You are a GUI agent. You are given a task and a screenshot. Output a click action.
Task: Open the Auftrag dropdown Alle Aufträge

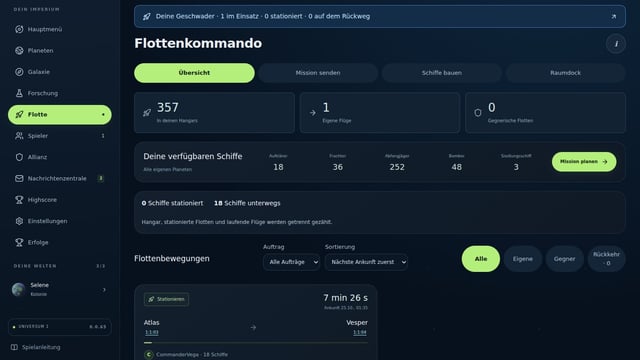click(x=291, y=262)
